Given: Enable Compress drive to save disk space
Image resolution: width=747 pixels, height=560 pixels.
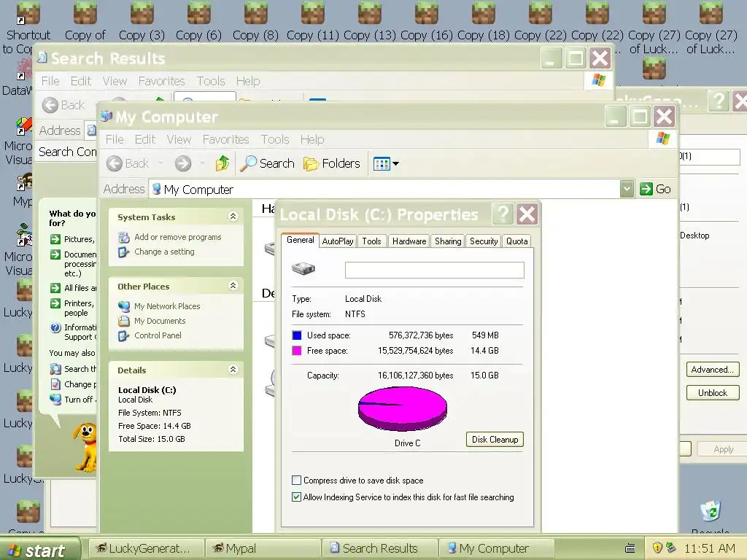Looking at the screenshot, I should pos(296,480).
